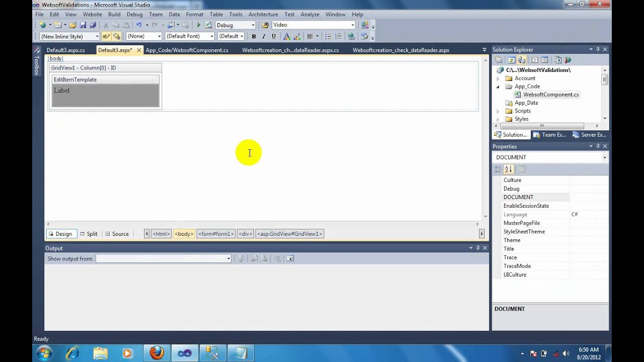Switch to Design view

(x=60, y=234)
